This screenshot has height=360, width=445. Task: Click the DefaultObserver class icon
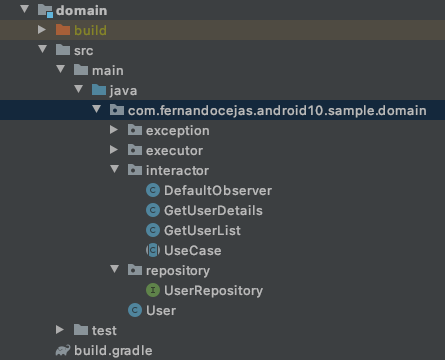(153, 190)
